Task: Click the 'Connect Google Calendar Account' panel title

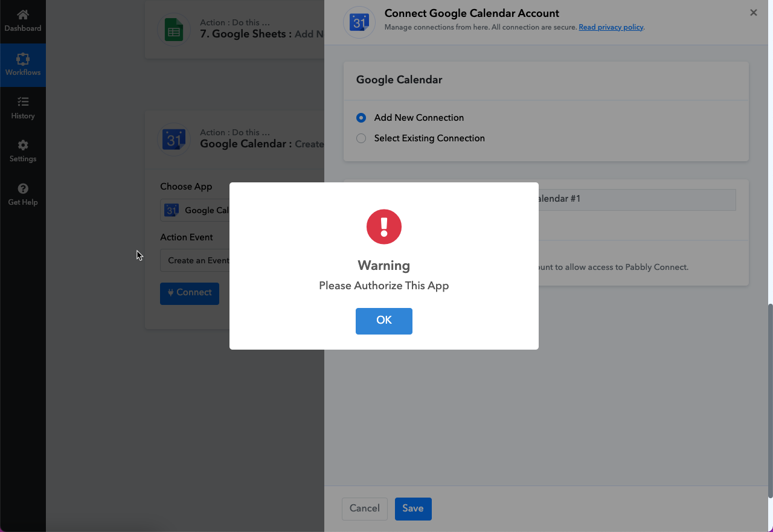Action: click(472, 13)
